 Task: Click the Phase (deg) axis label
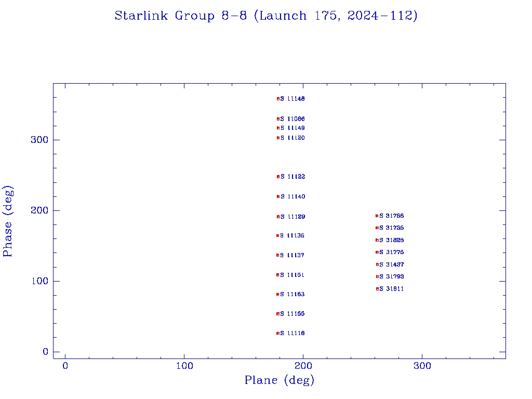coord(7,221)
